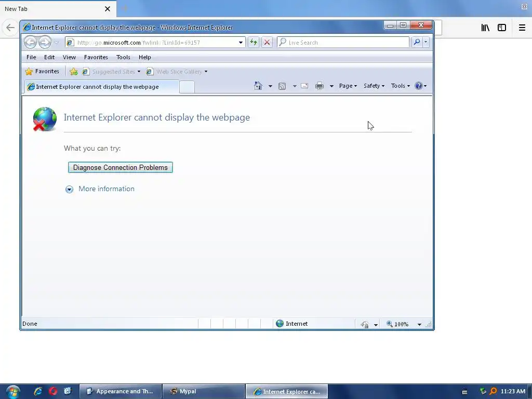
Task: Open the recent pages dropdown beside the forward arrow
Action: (57, 43)
